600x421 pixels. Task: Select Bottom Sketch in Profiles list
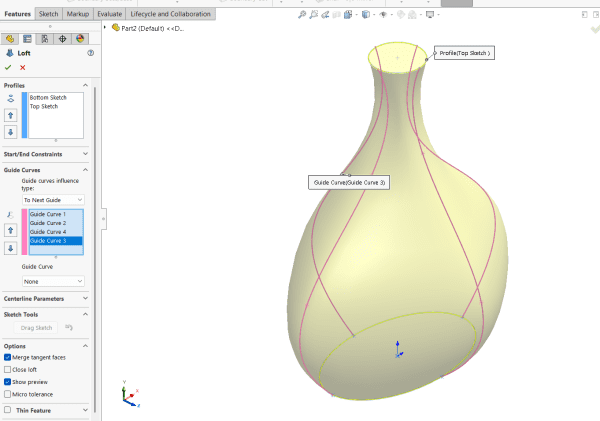46,97
